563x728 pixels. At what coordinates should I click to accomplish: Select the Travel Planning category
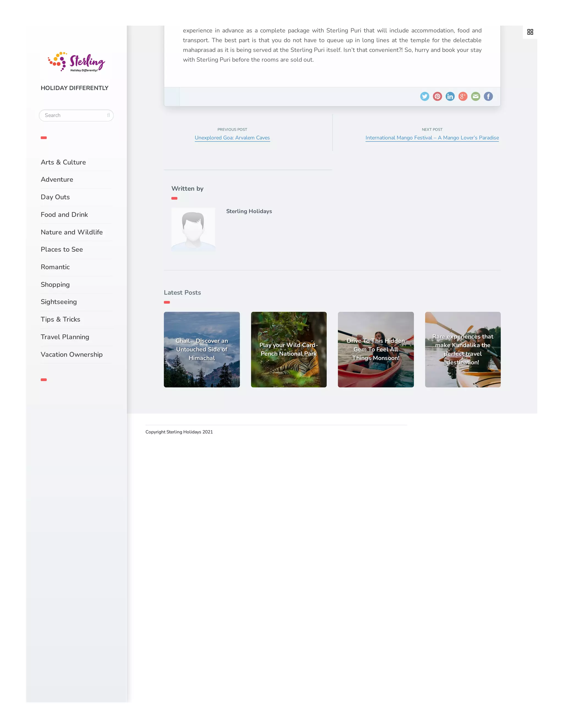pos(65,337)
